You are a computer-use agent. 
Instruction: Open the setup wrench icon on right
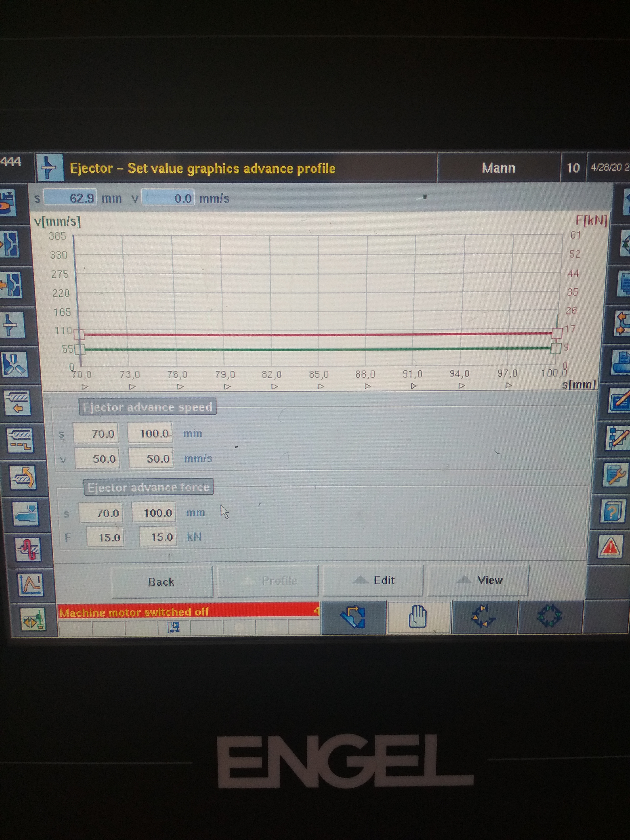pos(616,475)
